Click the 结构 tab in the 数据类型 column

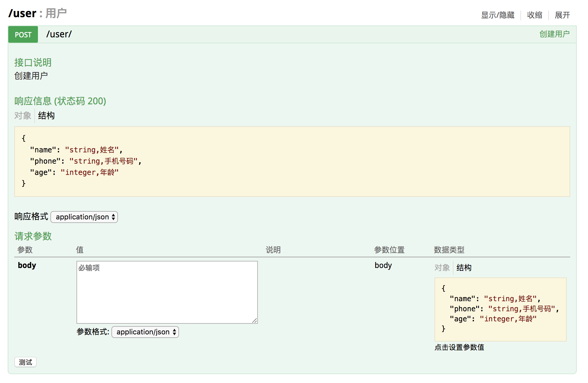click(464, 268)
